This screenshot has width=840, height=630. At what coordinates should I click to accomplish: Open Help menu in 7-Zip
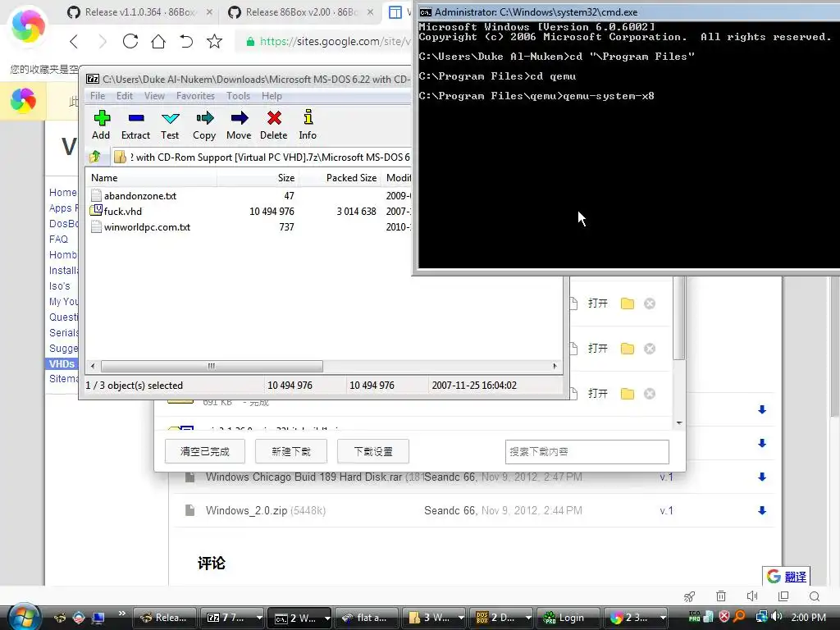[272, 96]
